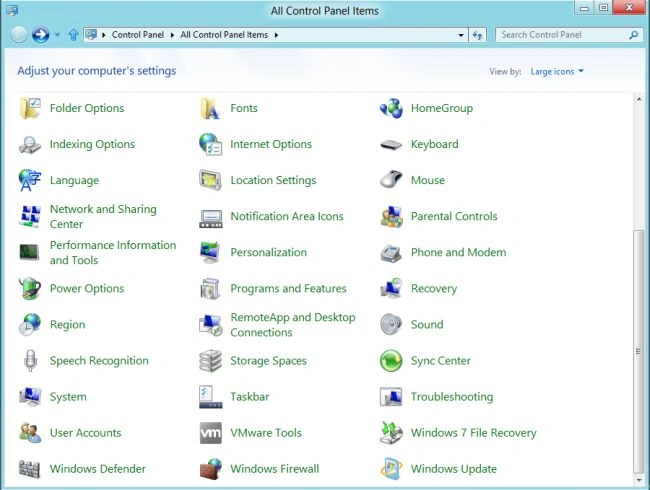Open the Windows 7 File Recovery icon
Image resolution: width=650 pixels, height=490 pixels.
pyautogui.click(x=391, y=433)
